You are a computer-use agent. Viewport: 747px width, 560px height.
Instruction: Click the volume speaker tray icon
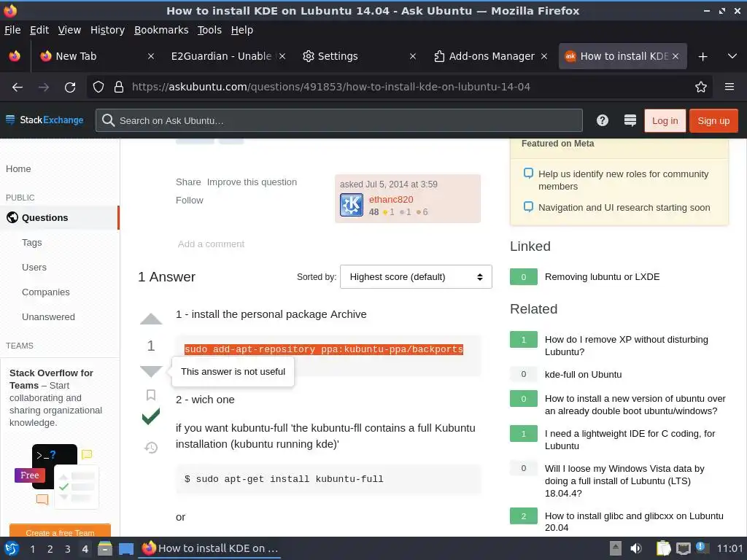[635, 548]
